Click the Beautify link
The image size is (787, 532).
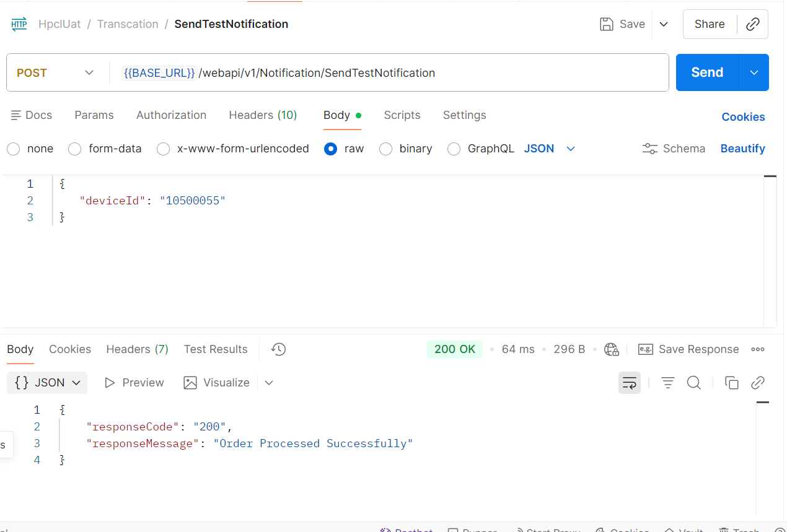tap(742, 149)
